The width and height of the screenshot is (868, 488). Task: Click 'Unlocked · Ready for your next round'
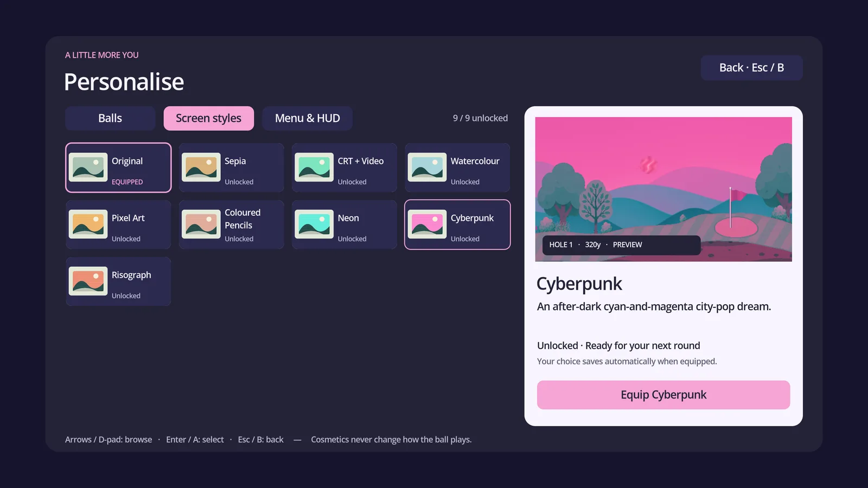[x=618, y=345]
